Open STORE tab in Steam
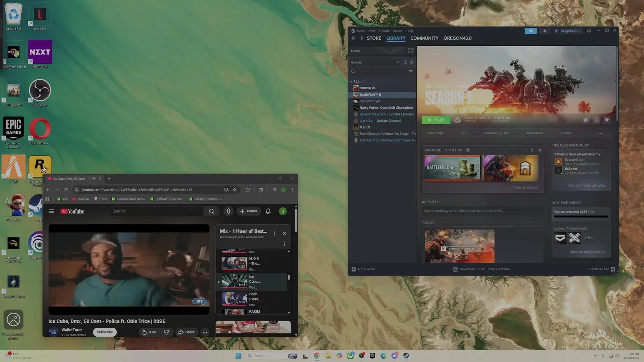 click(x=374, y=38)
